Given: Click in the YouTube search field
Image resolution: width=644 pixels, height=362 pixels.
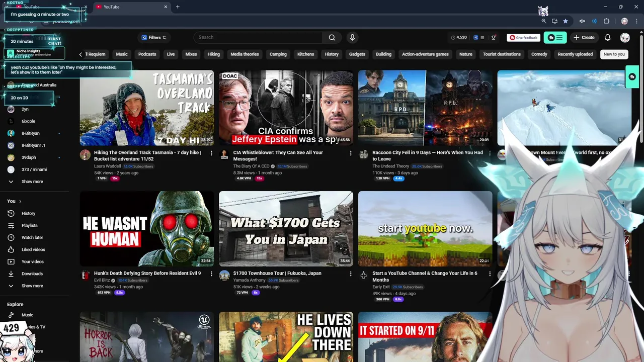Looking at the screenshot, I should pos(259,37).
